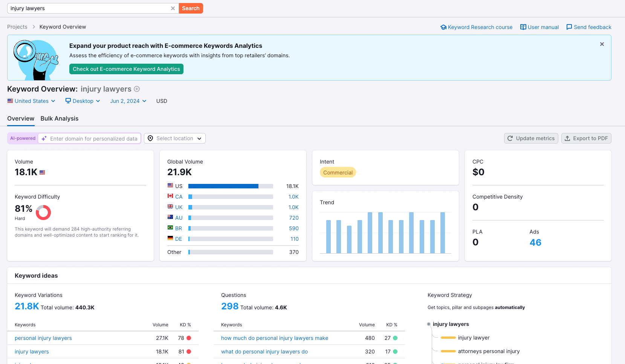Click the Germany flag icon in Global Volume
Screen dimensions: 625x364
pyautogui.click(x=170, y=238)
